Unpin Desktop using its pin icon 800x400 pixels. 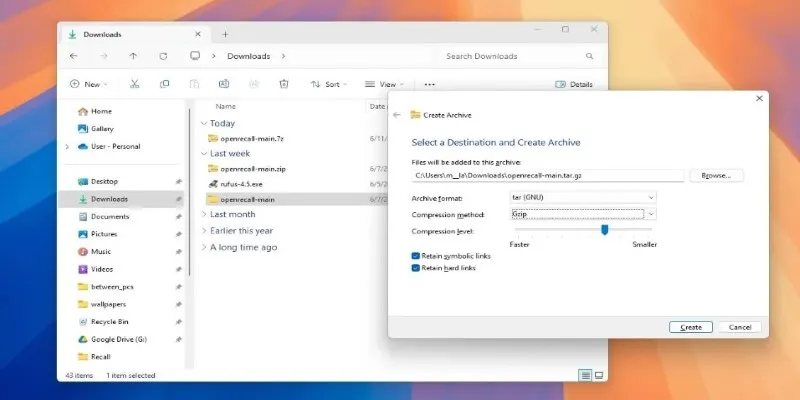pos(179,182)
